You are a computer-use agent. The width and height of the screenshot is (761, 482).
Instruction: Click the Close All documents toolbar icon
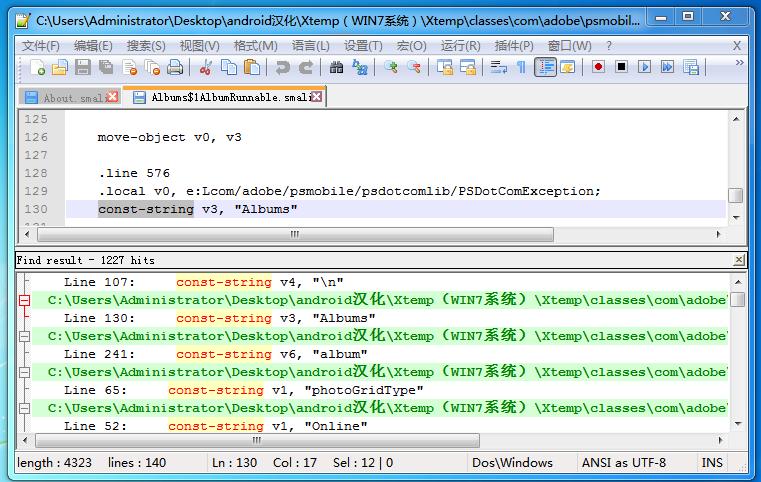152,67
